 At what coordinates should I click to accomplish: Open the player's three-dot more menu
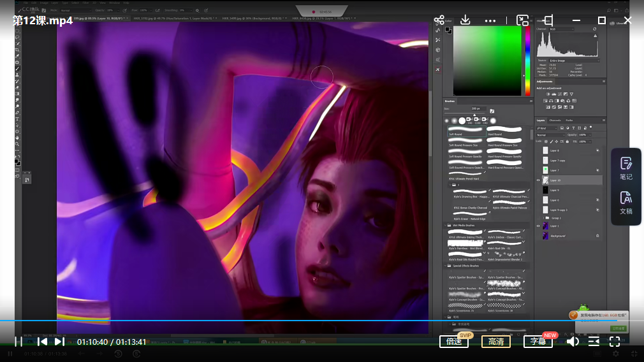[x=490, y=20]
